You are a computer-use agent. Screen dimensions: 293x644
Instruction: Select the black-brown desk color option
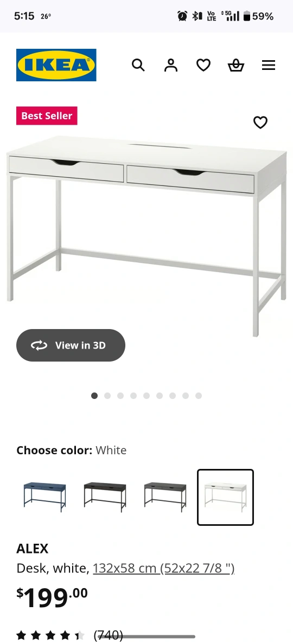[105, 497]
